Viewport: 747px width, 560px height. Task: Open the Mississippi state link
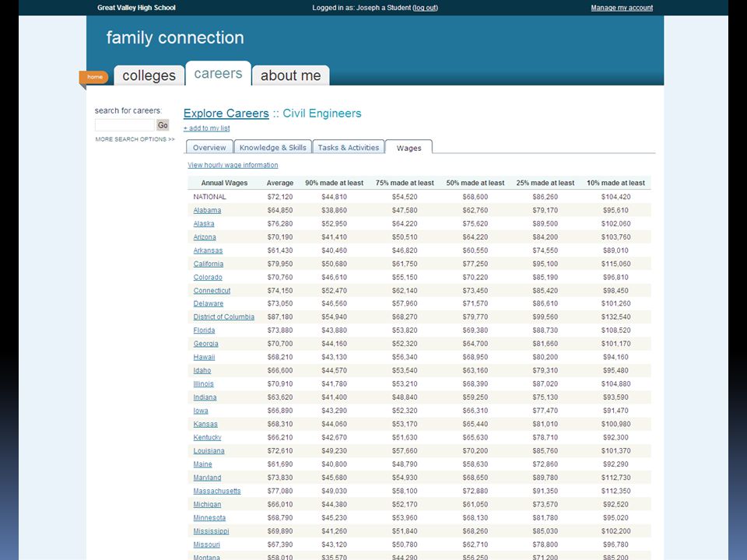212,531
